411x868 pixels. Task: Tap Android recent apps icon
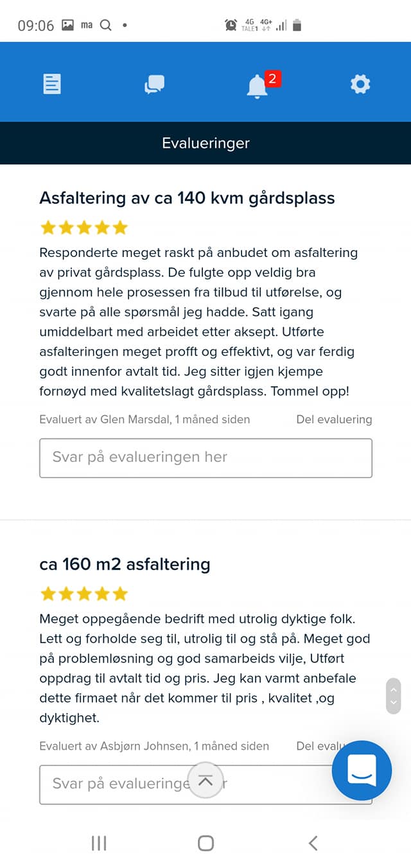(99, 843)
